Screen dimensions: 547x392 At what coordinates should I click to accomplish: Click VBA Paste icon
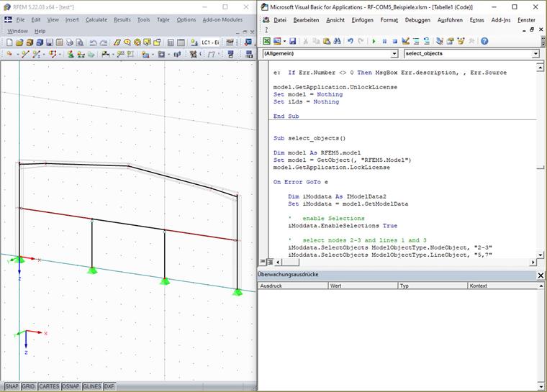(x=327, y=41)
